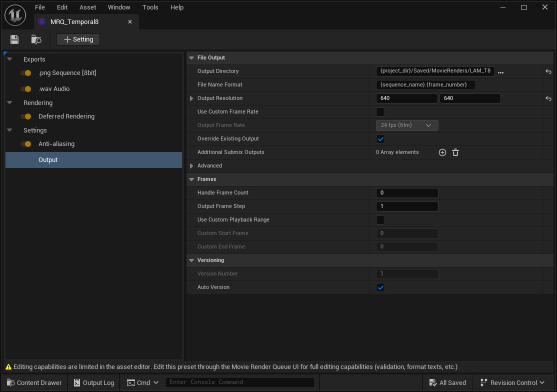The height and width of the screenshot is (392, 557).
Task: Click the MRQ_Temporal8 tab asset icon
Action: tap(42, 21)
